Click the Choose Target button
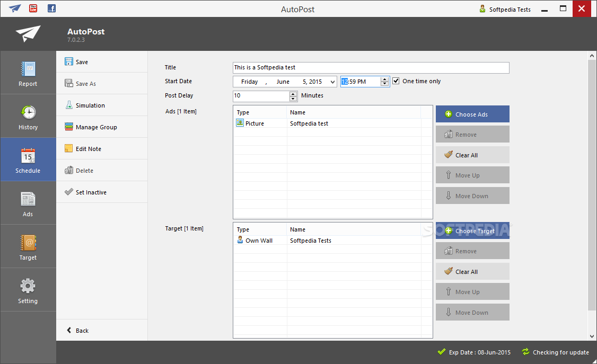Viewport: 597px width, 364px height. click(472, 231)
